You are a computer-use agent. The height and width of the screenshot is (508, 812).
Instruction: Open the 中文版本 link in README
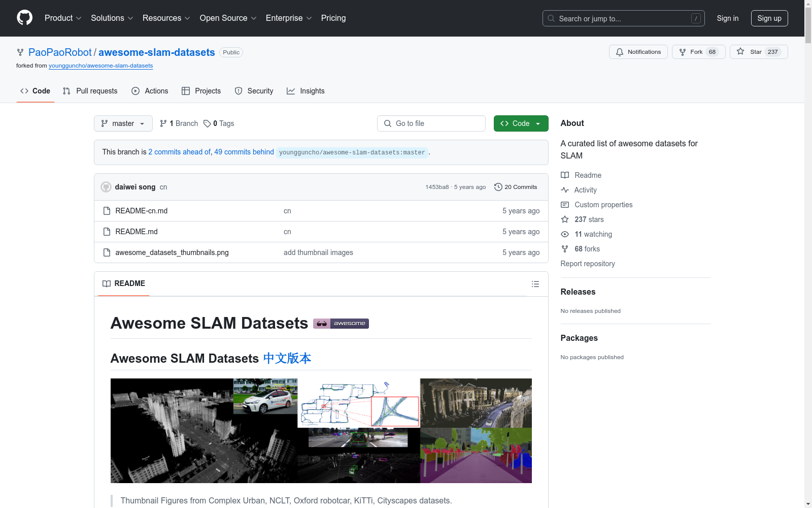287,358
